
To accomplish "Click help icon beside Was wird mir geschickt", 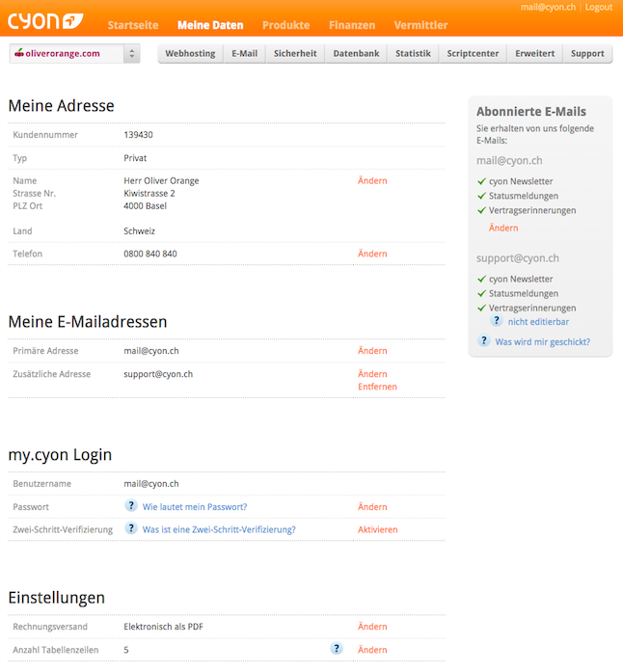I will click(484, 340).
